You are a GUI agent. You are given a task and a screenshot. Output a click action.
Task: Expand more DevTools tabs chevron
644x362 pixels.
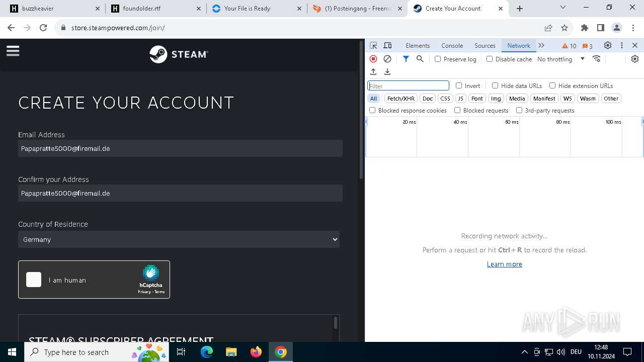pos(541,45)
